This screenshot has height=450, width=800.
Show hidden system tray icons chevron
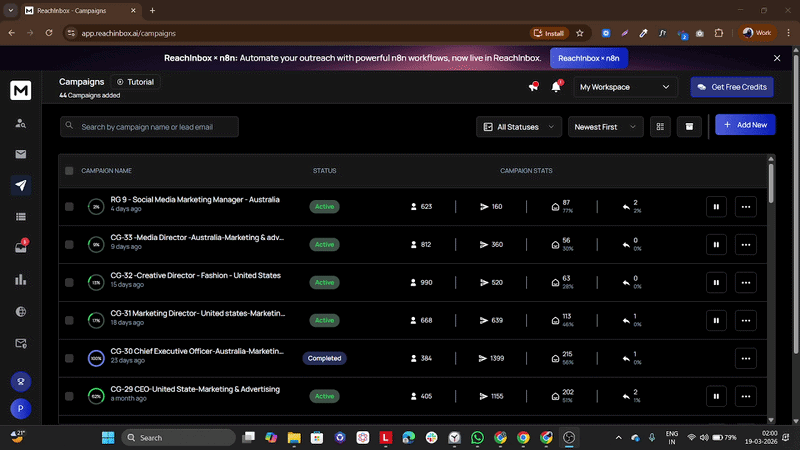(x=618, y=437)
